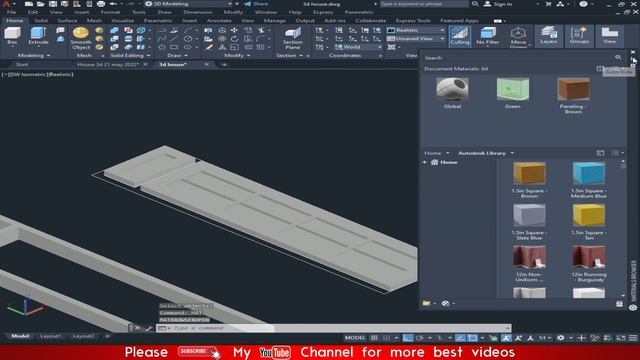Open the File menu
Image resolution: width=640 pixels, height=360 pixels.
click(11, 12)
